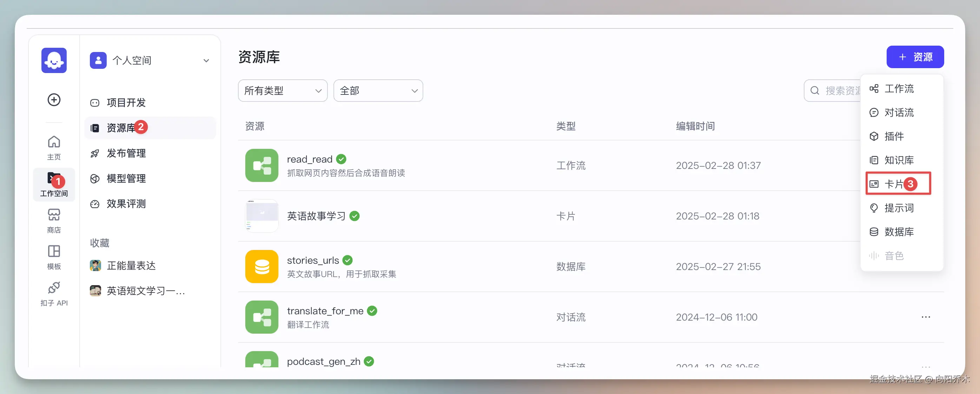The height and width of the screenshot is (394, 980).
Task: Open 发布管理 in the side navigation
Action: (x=126, y=153)
